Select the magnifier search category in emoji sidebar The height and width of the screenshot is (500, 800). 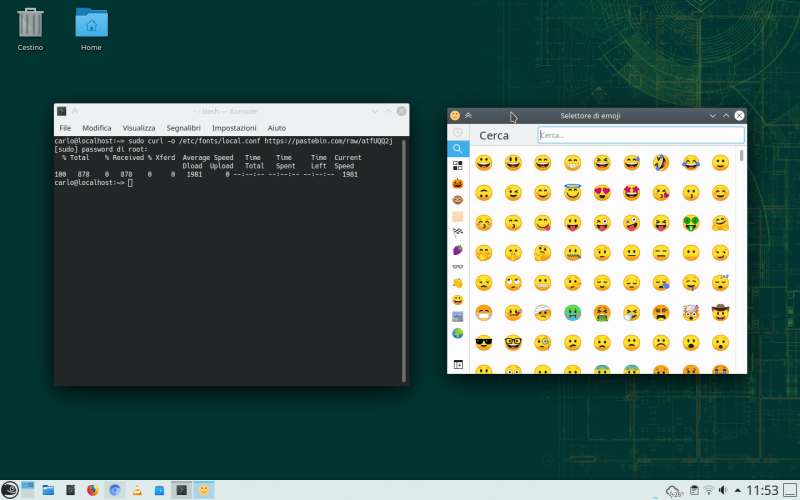pos(458,148)
